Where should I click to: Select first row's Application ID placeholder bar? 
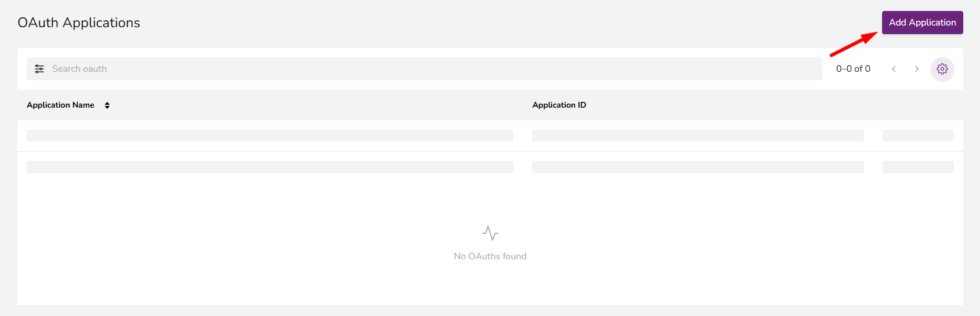[698, 135]
